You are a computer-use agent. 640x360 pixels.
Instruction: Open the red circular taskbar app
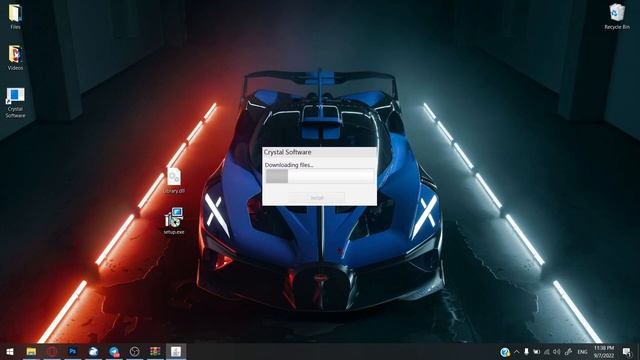coord(52,351)
